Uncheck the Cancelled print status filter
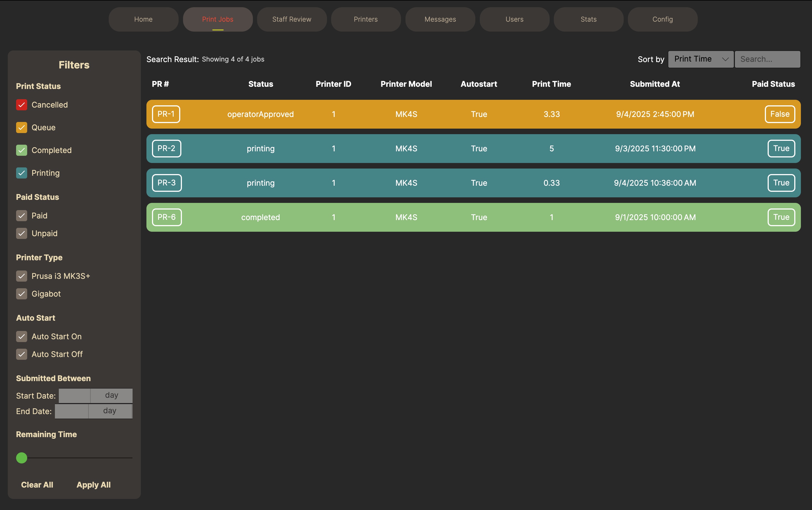 click(x=22, y=105)
